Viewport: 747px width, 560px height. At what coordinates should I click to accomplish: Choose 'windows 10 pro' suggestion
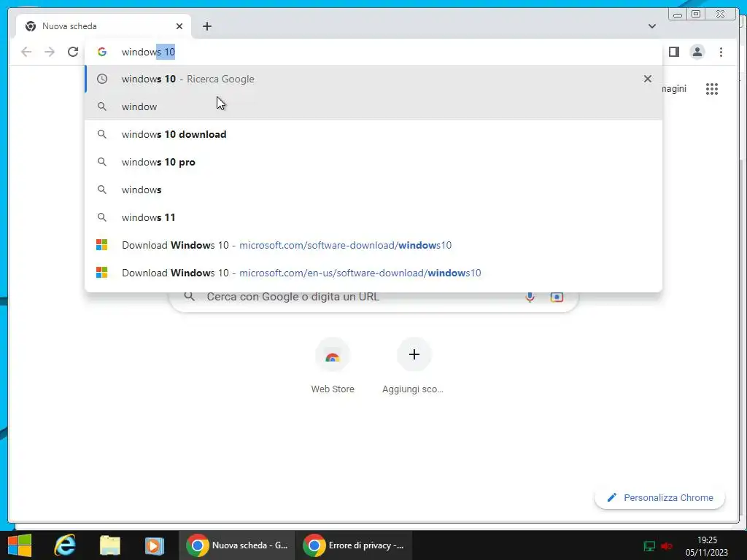click(373, 162)
